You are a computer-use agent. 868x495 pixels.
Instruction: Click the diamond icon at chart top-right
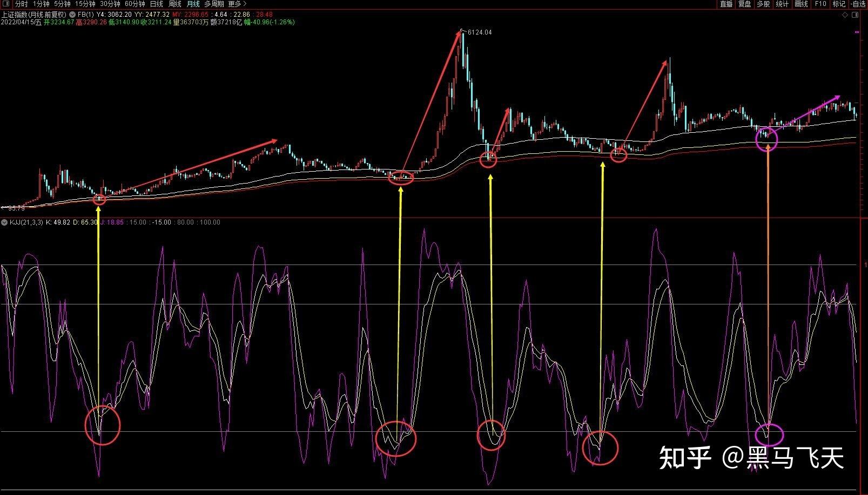tap(845, 15)
